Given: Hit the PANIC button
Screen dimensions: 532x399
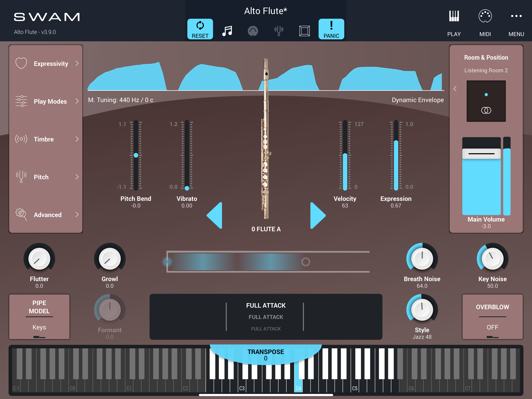Looking at the screenshot, I should tap(331, 29).
